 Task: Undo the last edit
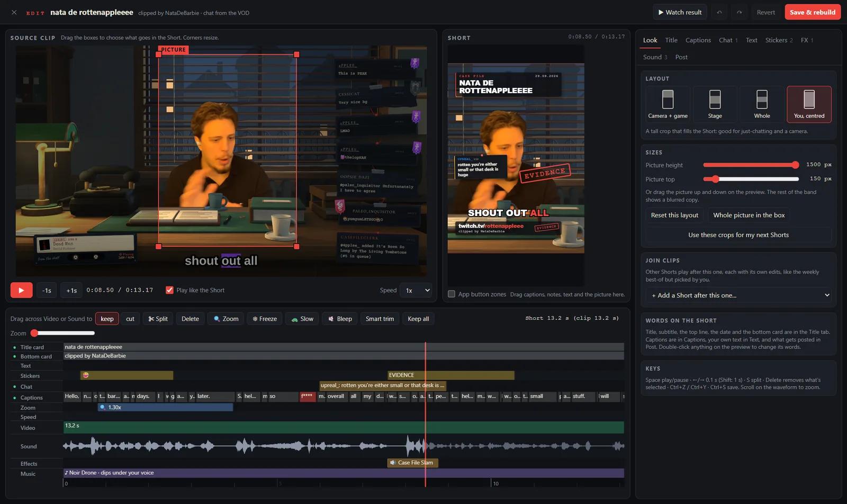[x=719, y=12]
